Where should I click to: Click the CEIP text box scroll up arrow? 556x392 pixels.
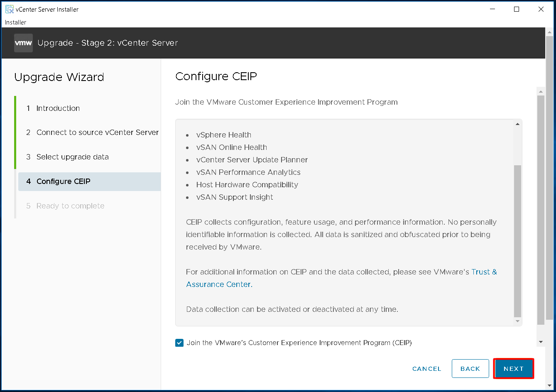[x=517, y=124]
